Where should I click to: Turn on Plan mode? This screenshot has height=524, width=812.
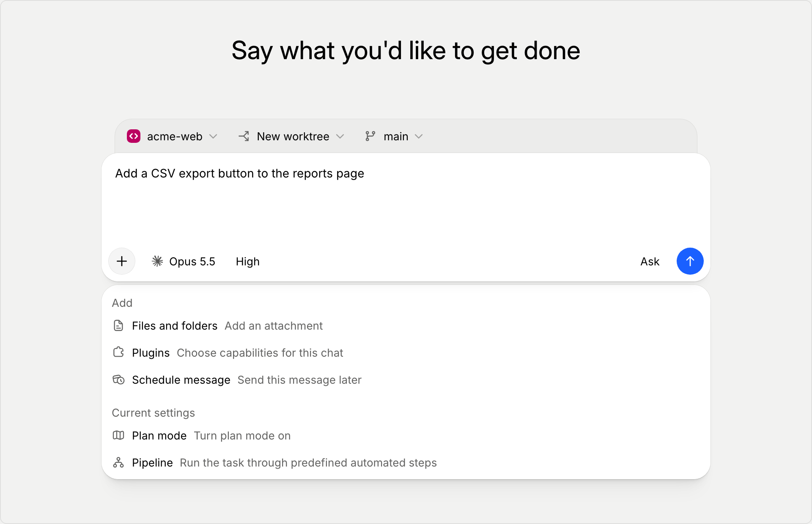point(406,436)
